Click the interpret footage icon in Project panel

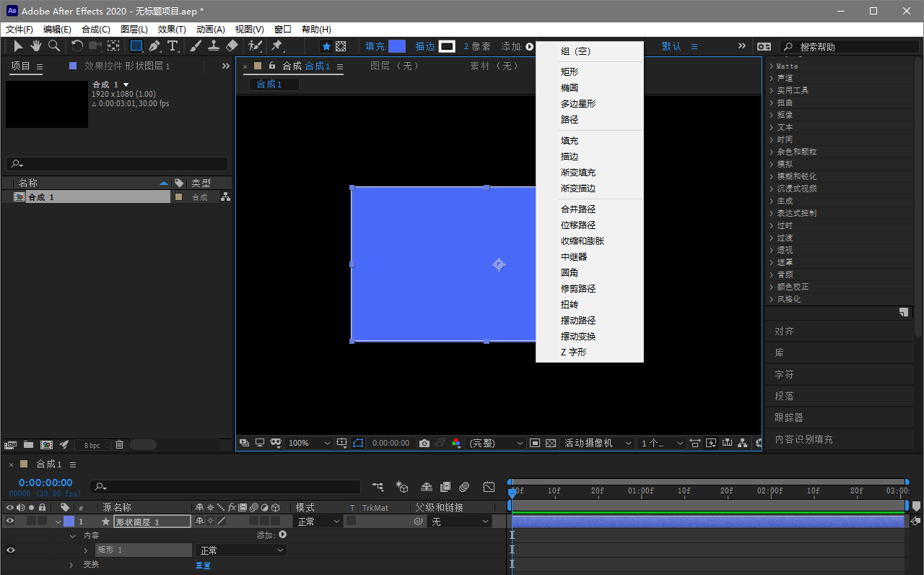coord(10,445)
